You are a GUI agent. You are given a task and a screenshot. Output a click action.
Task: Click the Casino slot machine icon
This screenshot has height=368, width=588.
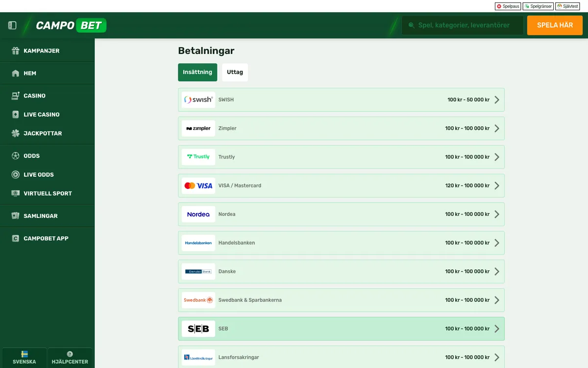tap(15, 96)
